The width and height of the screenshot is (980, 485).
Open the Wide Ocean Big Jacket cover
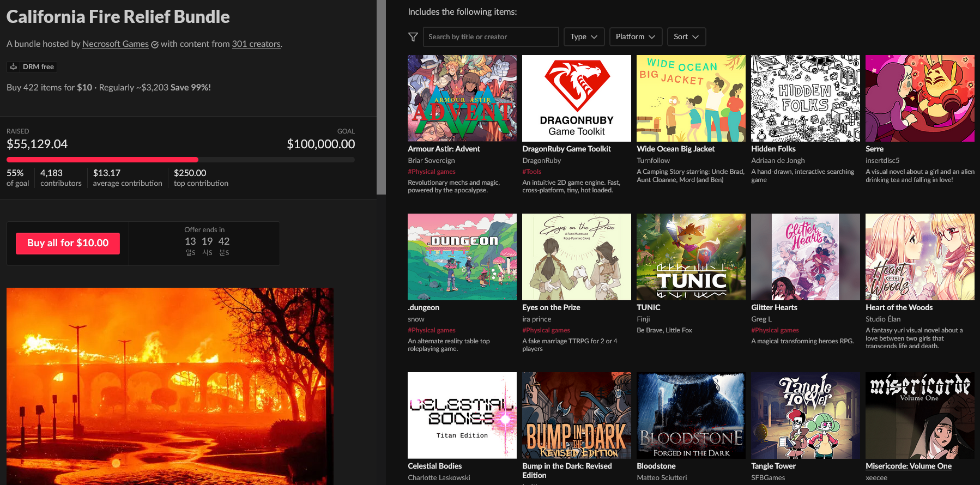pos(691,98)
